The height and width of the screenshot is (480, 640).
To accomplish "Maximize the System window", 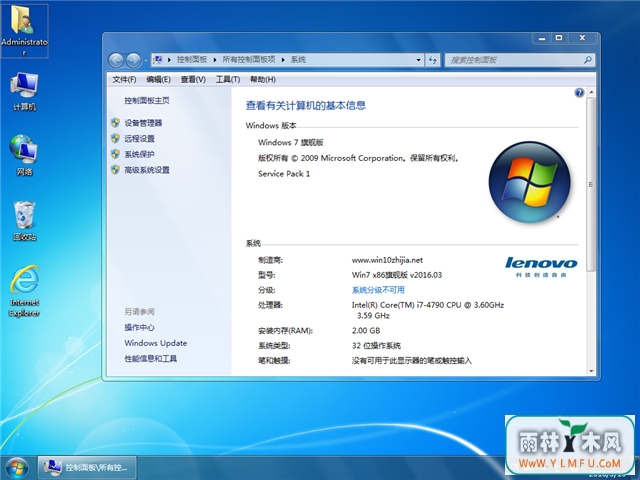I will click(x=559, y=38).
